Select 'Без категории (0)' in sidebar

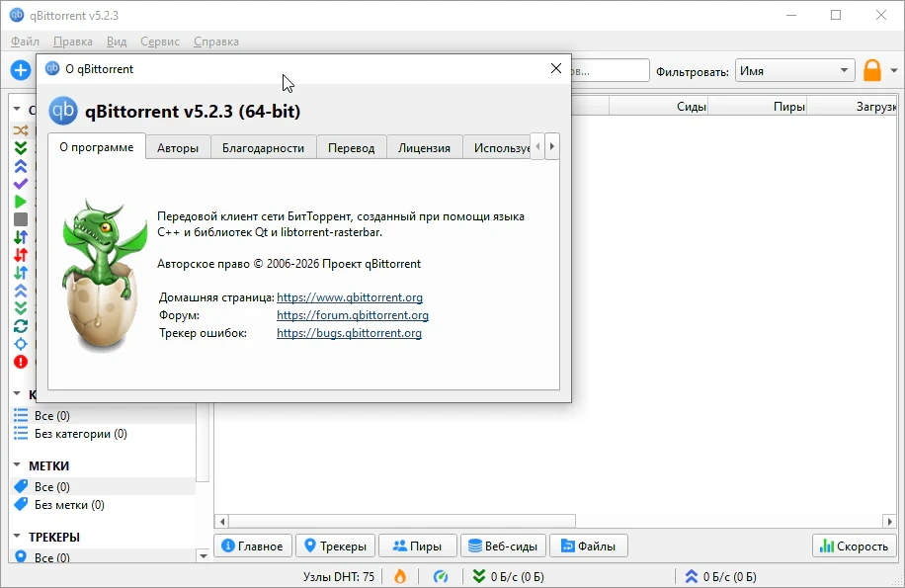(102, 434)
